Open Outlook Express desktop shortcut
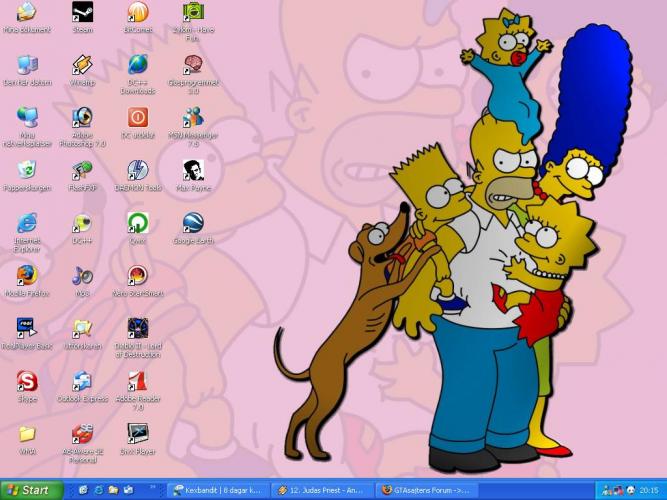This screenshot has height=500, width=667. click(x=82, y=381)
